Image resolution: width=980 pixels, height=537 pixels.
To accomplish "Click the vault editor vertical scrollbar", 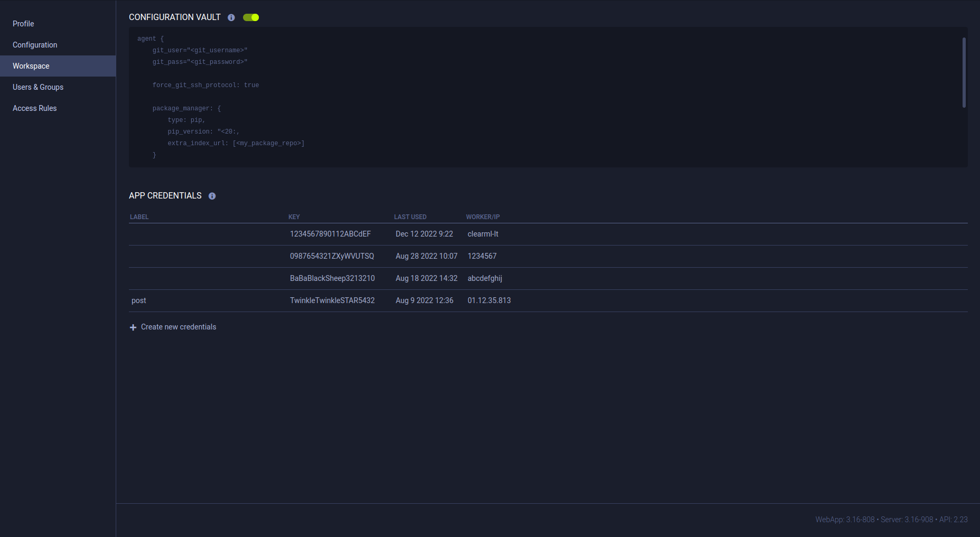I will 964,72.
